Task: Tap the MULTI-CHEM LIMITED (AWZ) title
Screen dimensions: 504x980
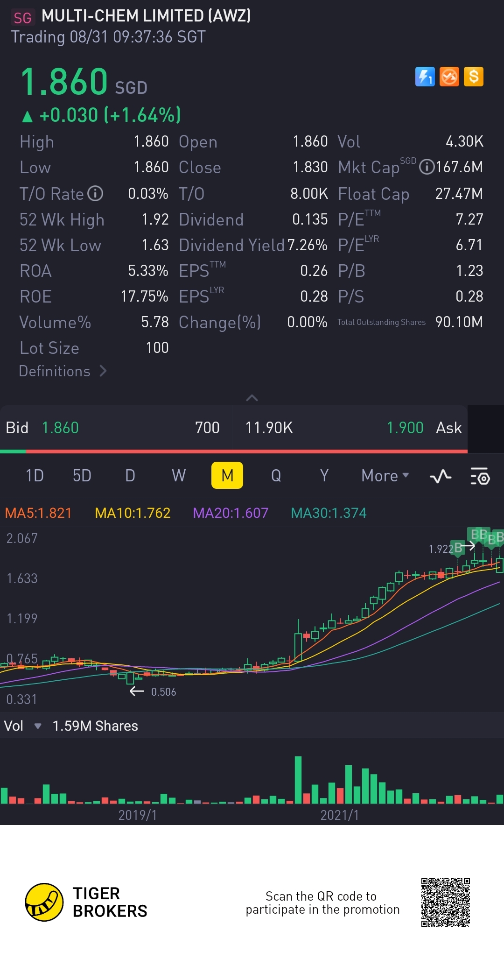Action: click(146, 16)
